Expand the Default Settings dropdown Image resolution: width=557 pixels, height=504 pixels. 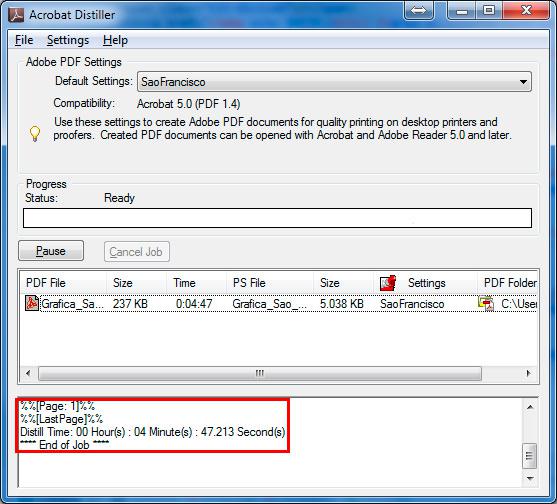pos(334,82)
